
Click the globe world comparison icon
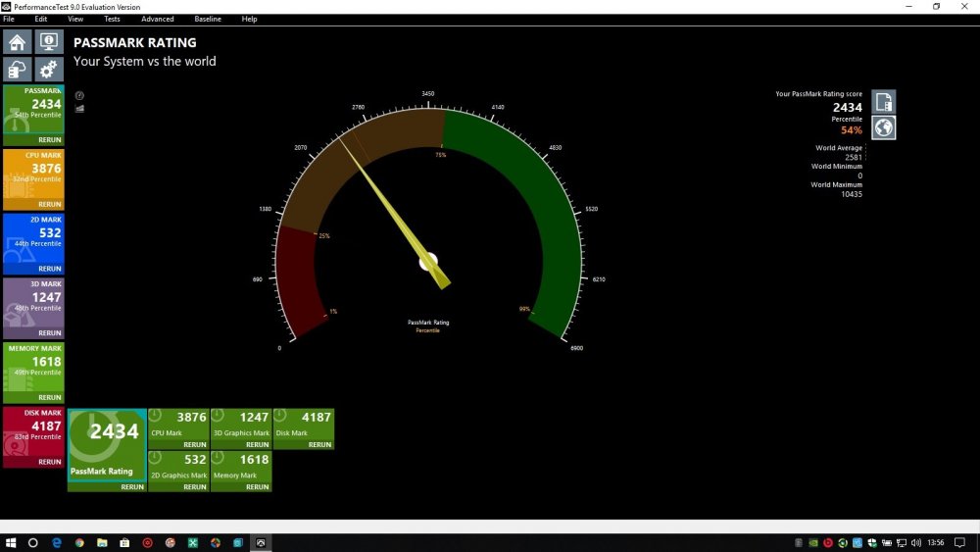click(x=883, y=127)
